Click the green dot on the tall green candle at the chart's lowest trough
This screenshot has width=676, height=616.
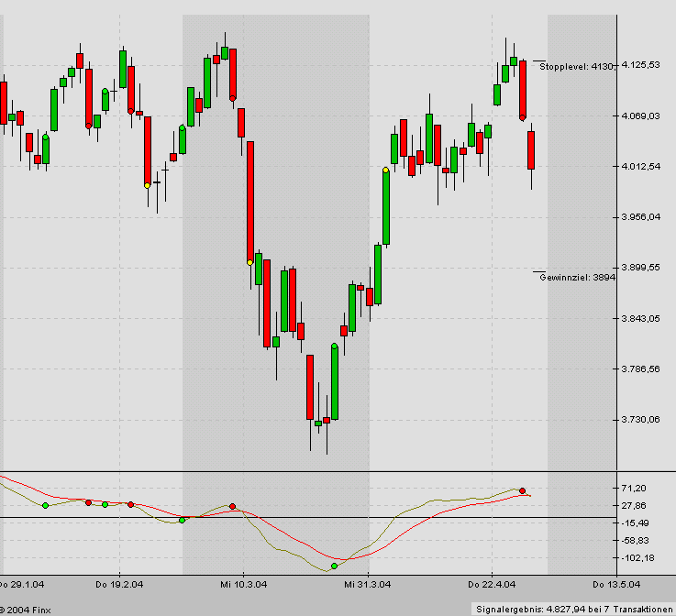[335, 346]
